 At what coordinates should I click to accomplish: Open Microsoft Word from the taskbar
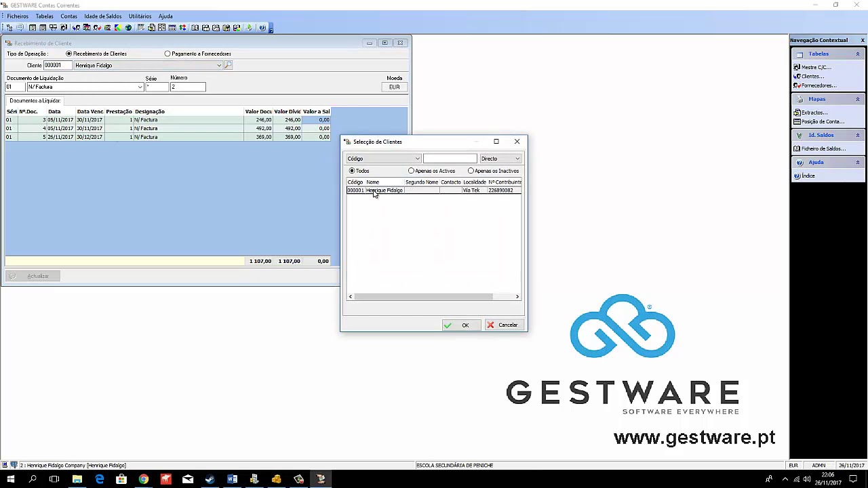(232, 480)
